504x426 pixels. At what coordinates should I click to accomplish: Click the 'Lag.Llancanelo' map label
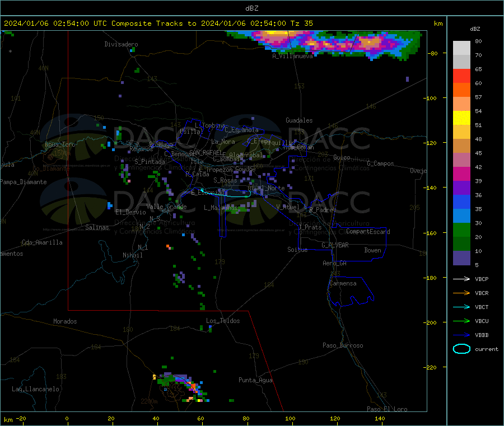click(x=35, y=389)
